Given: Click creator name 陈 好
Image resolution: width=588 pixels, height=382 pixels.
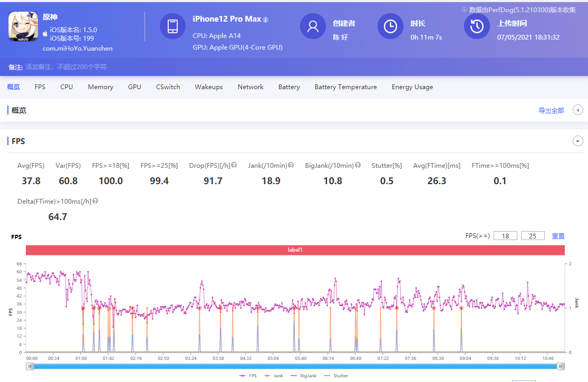Looking at the screenshot, I should [341, 37].
